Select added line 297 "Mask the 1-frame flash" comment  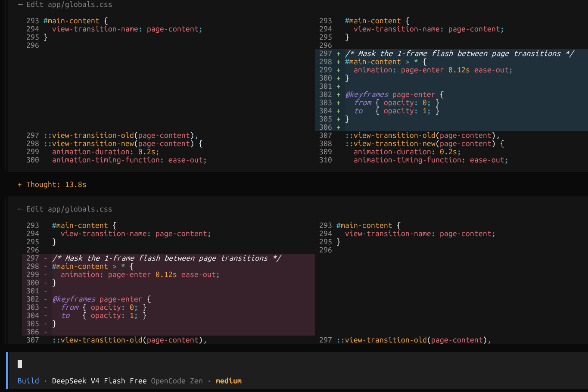point(460,53)
